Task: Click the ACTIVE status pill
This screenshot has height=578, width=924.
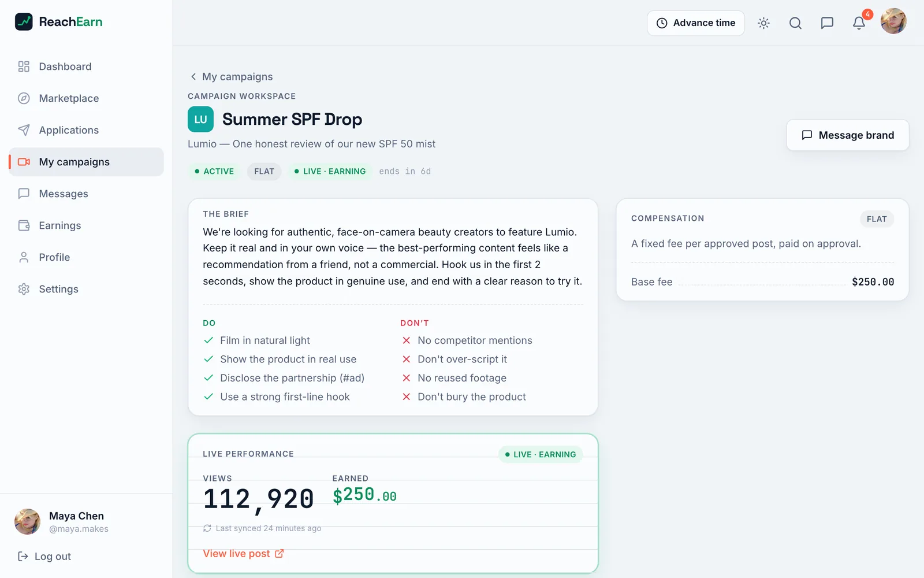Action: click(x=214, y=172)
